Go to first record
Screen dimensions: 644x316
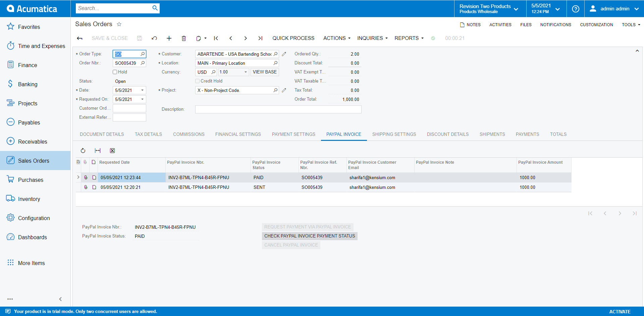pyautogui.click(x=216, y=38)
